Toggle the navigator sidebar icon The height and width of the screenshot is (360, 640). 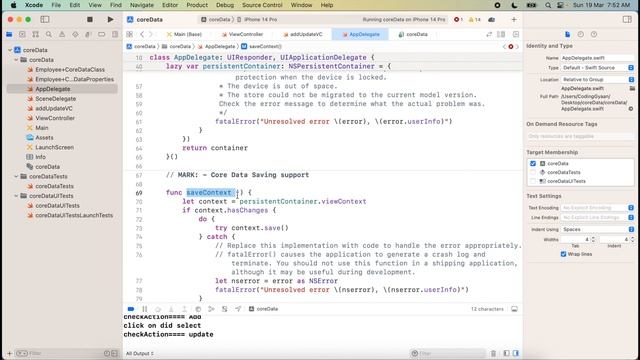coord(45,19)
